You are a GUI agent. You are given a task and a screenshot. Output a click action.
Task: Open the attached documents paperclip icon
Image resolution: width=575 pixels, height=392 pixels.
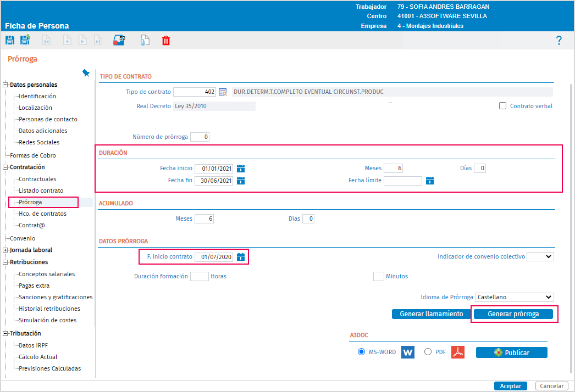tap(145, 40)
